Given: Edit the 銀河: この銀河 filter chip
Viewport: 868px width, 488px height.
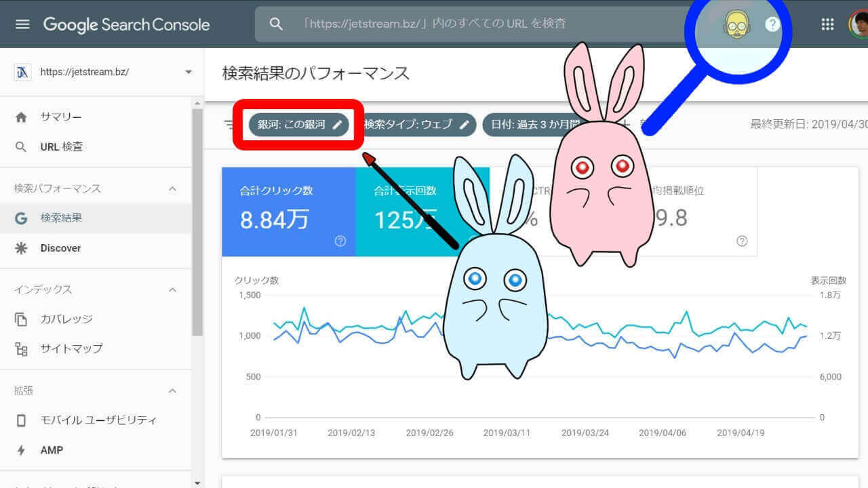Looking at the screenshot, I should pyautogui.click(x=299, y=125).
